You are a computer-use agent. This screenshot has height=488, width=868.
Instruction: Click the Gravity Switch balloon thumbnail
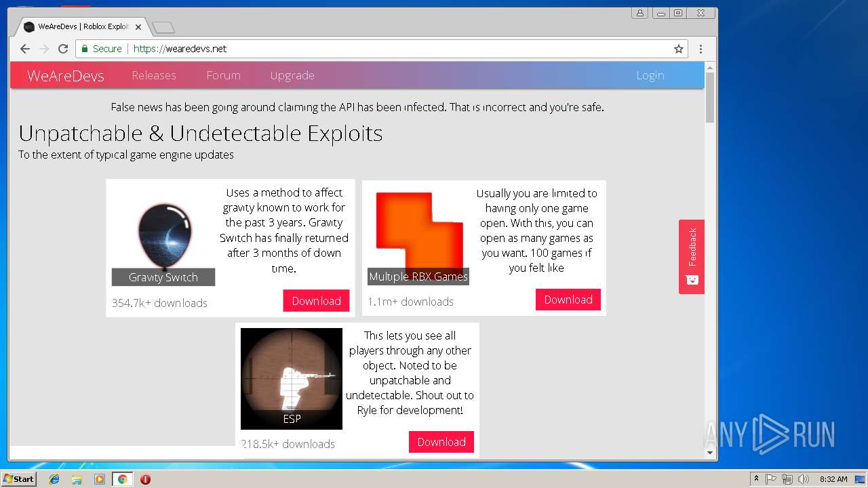[163, 235]
